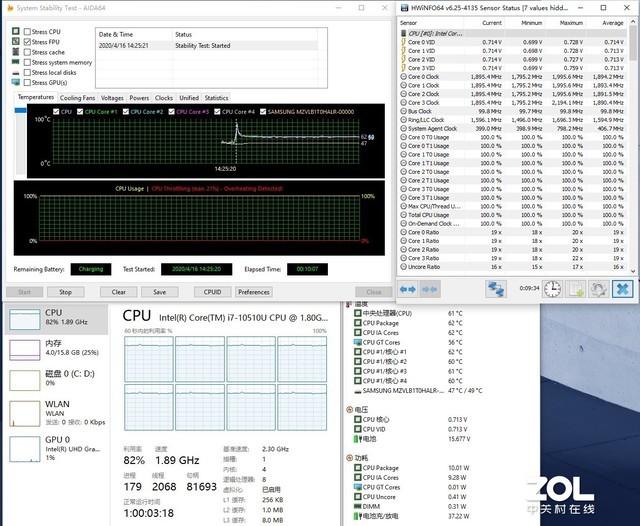Click HWiNFO64 title bar icon
640x526 pixels.
(x=404, y=7)
